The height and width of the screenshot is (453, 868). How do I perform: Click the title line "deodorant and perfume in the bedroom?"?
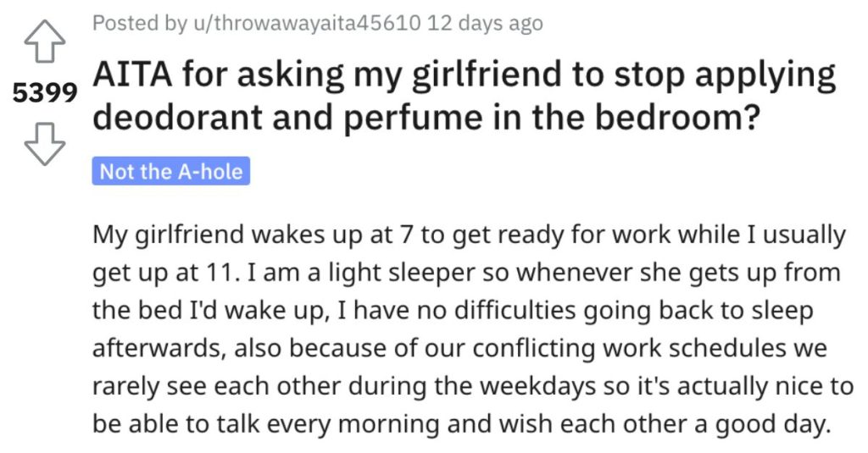pos(426,117)
